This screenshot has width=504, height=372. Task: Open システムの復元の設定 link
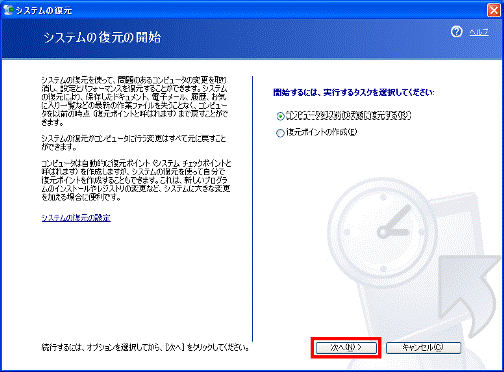click(76, 218)
